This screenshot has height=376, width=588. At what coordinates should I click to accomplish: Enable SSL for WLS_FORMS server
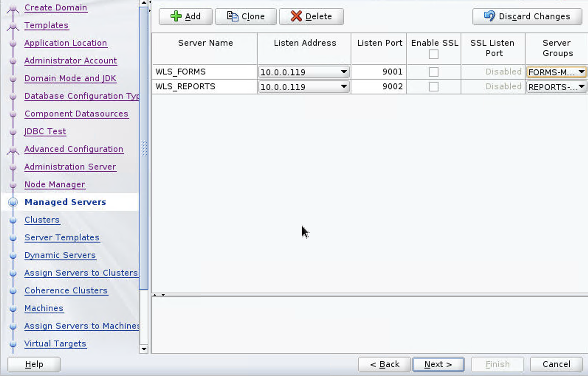[433, 72]
